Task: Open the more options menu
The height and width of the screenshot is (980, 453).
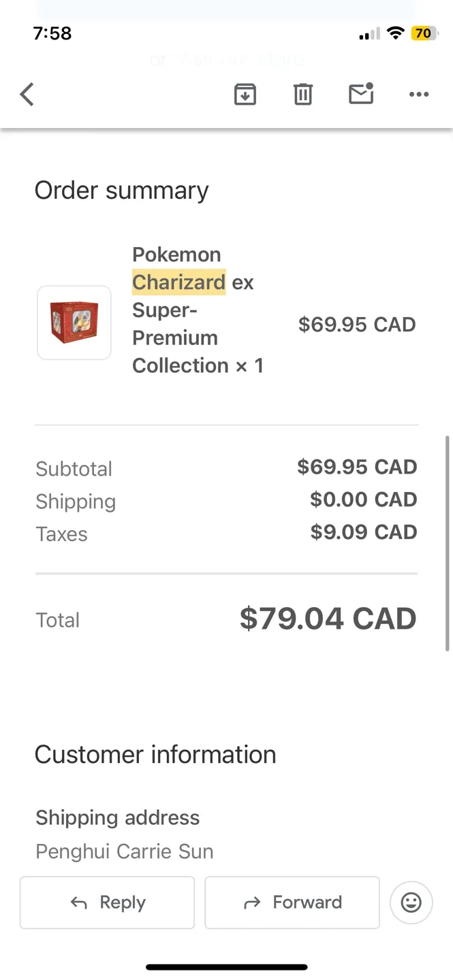Action: [418, 94]
